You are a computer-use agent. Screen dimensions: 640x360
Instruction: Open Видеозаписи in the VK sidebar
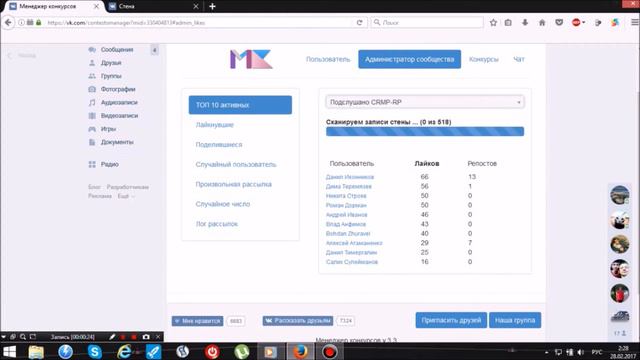119,116
